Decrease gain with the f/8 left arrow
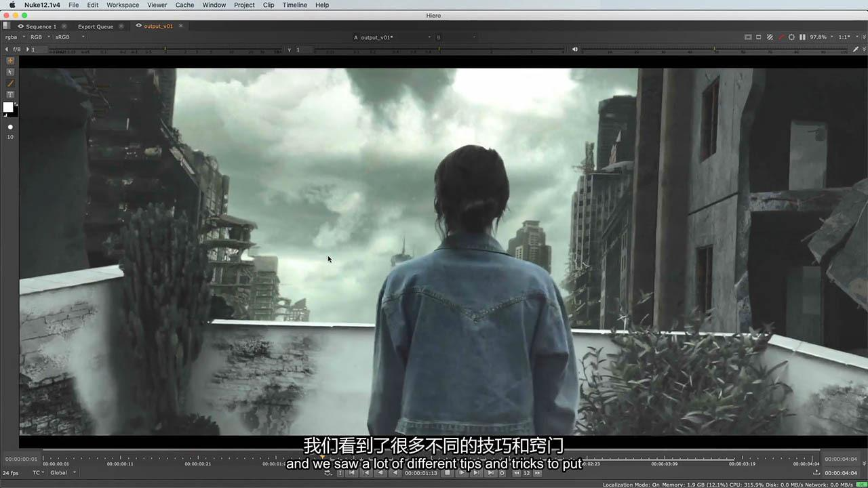Screen dimensions: 868x488 click(7, 49)
